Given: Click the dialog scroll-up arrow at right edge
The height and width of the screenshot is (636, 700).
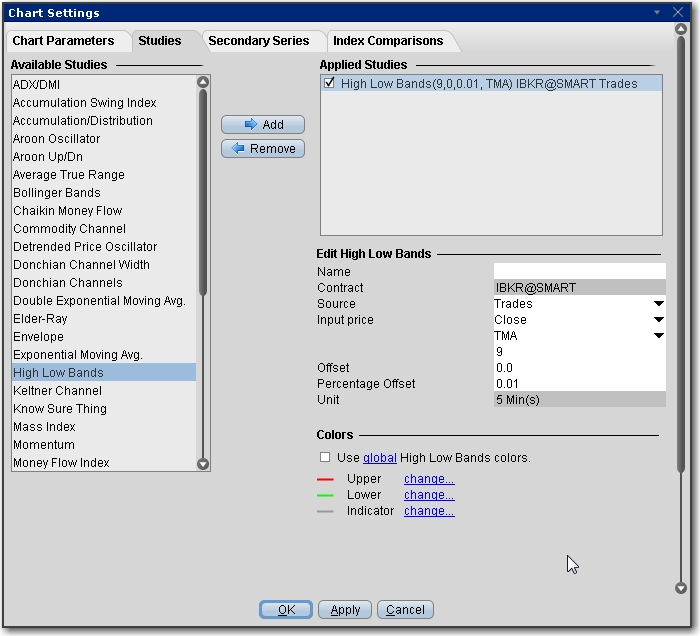Looking at the screenshot, I should click(x=681, y=31).
